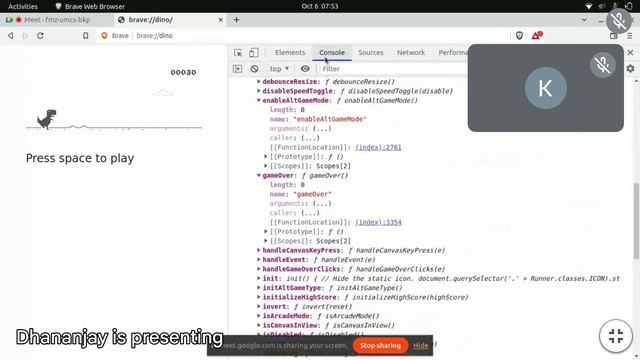Close the brave://dino tab
The image size is (640, 360).
[220, 20]
